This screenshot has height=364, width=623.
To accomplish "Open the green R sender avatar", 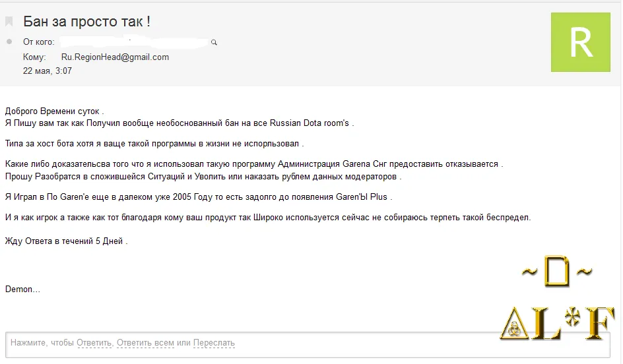I will click(581, 42).
